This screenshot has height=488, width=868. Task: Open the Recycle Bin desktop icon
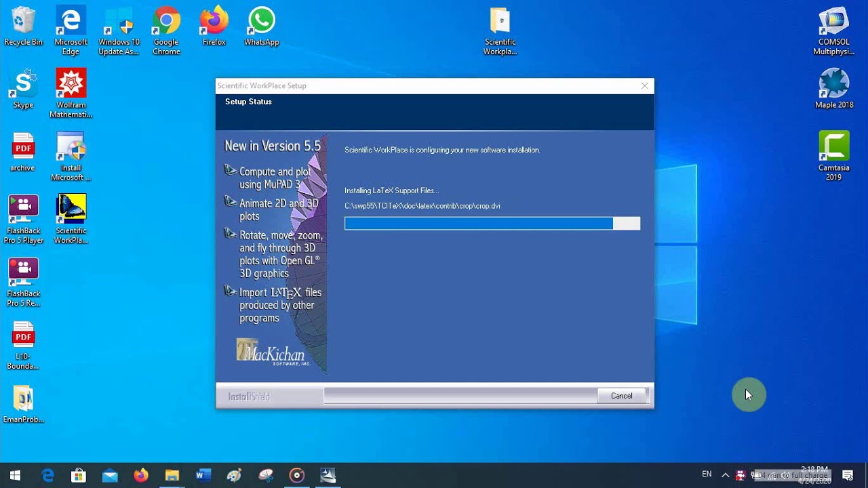tap(23, 26)
